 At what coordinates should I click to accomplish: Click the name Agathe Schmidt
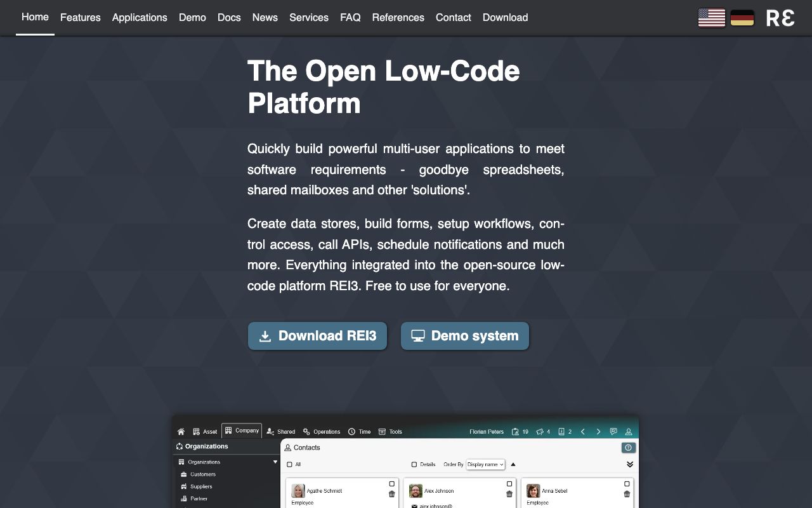(x=324, y=491)
